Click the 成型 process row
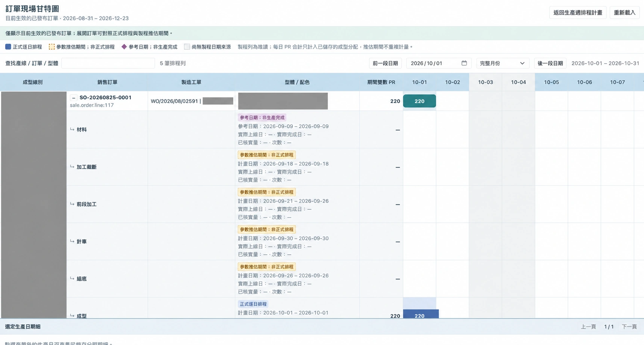Screen dimensions: 644x345 82,316
